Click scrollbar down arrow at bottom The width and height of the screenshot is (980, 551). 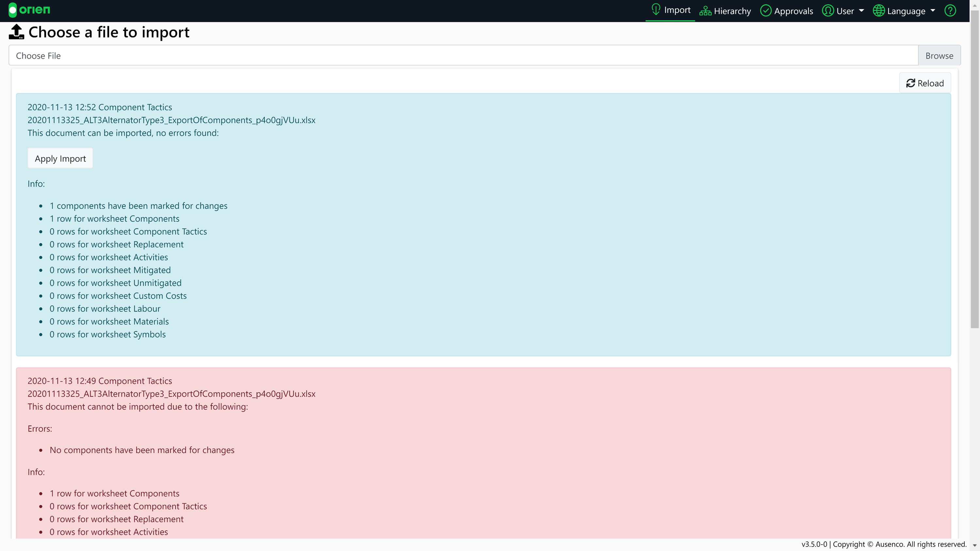coord(974,546)
